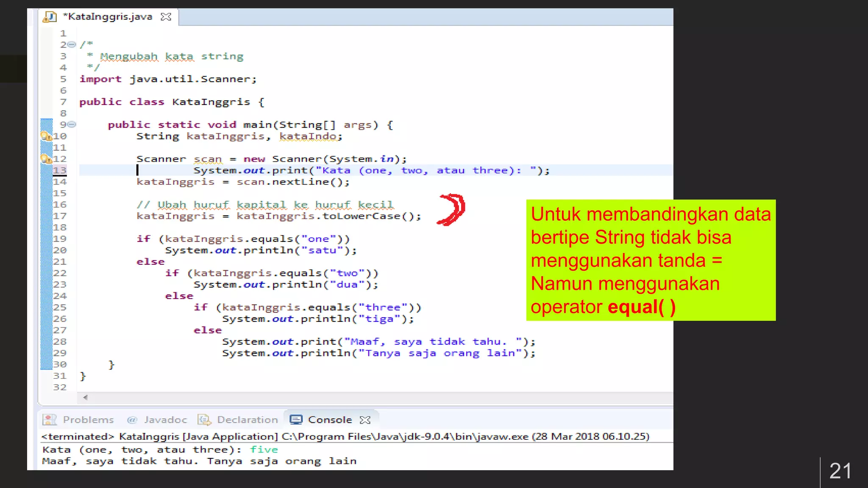Viewport: 868px width, 488px height.
Task: Click the yellow-green annotation text box
Action: pyautogui.click(x=651, y=260)
